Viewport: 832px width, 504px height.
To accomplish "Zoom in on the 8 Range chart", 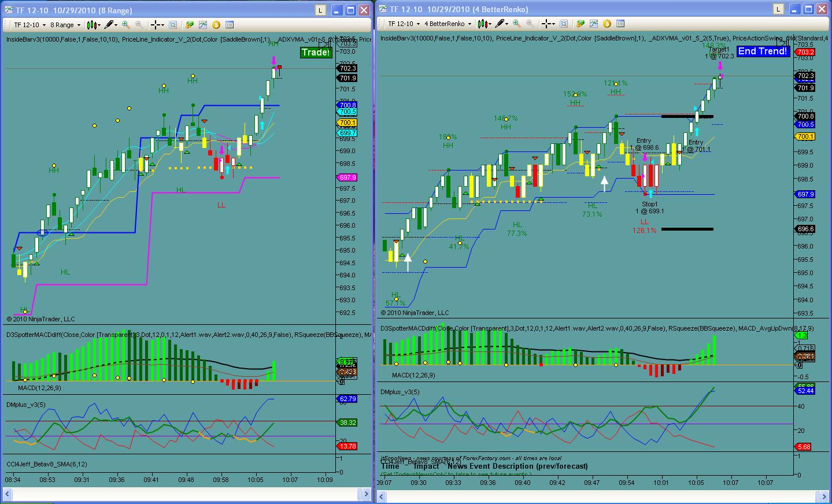I will click(x=125, y=25).
